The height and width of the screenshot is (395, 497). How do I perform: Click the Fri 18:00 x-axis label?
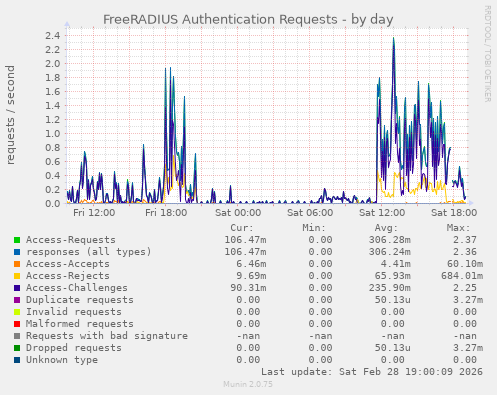pyautogui.click(x=166, y=213)
